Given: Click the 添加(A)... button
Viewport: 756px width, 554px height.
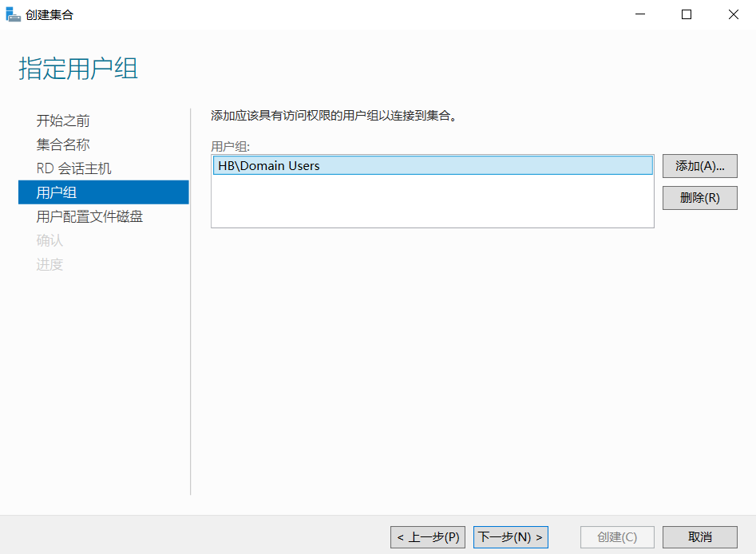Looking at the screenshot, I should click(x=699, y=166).
